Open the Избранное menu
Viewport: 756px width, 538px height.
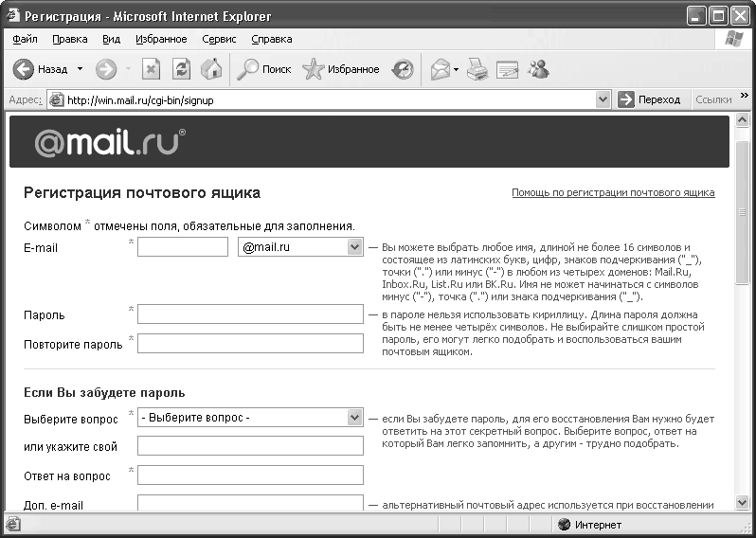tap(161, 39)
